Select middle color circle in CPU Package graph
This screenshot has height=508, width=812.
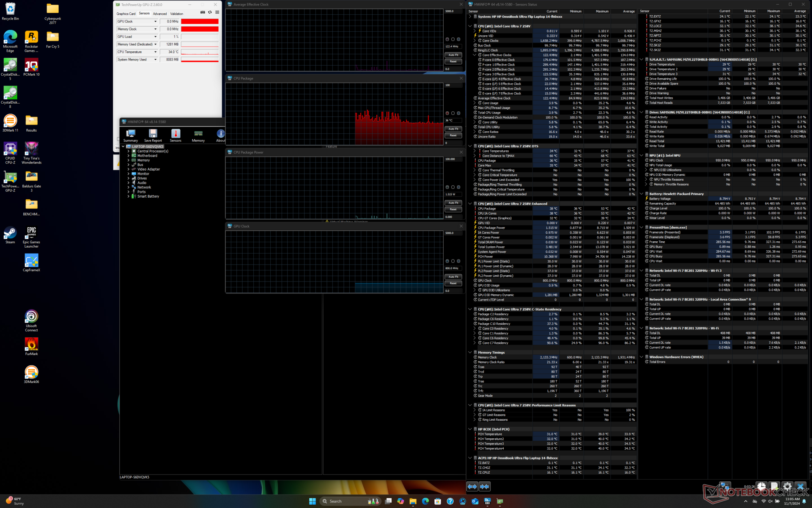pos(453,113)
